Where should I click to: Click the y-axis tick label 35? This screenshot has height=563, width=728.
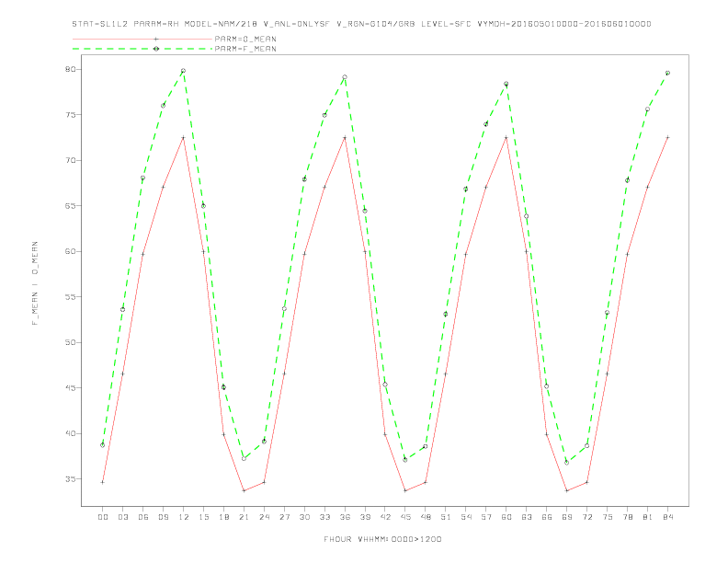pos(70,479)
